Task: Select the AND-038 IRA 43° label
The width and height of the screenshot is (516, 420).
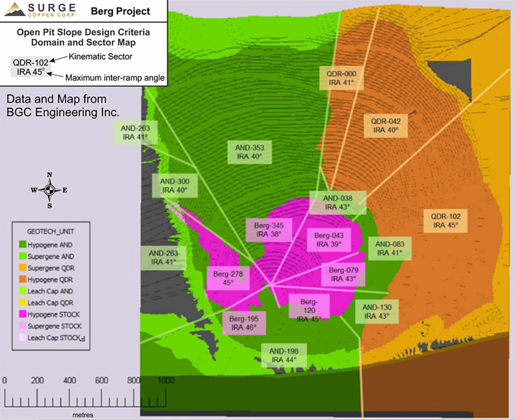Action: [338, 202]
